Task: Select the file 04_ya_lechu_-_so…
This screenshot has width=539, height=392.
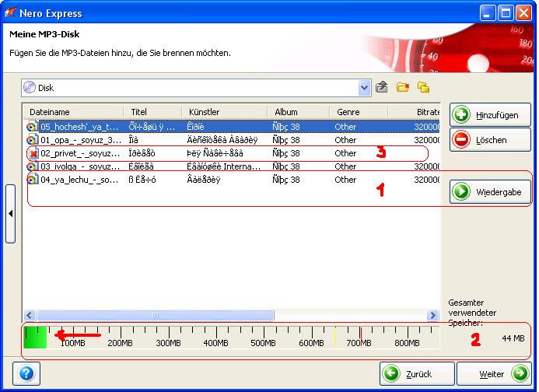Action: click(79, 180)
